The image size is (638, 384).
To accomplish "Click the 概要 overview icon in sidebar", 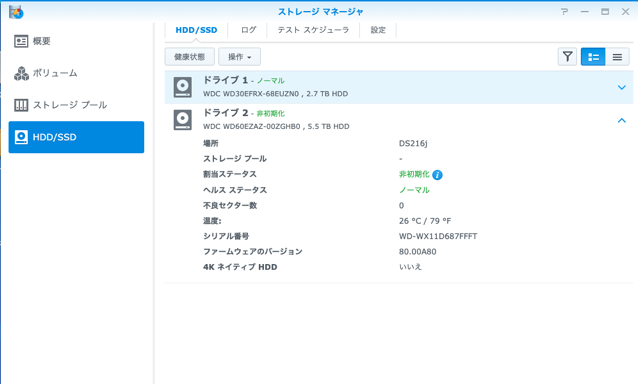I will (x=21, y=41).
